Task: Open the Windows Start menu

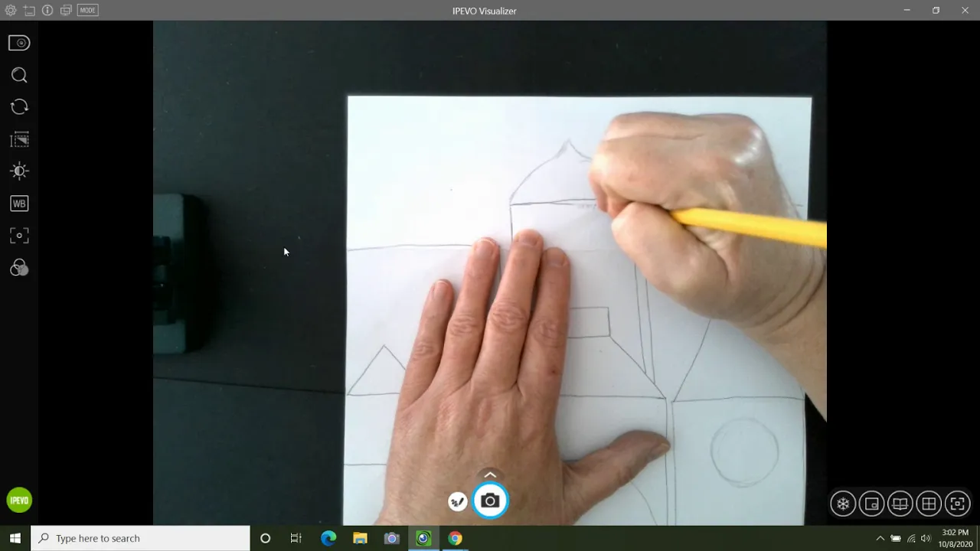Action: (15, 538)
